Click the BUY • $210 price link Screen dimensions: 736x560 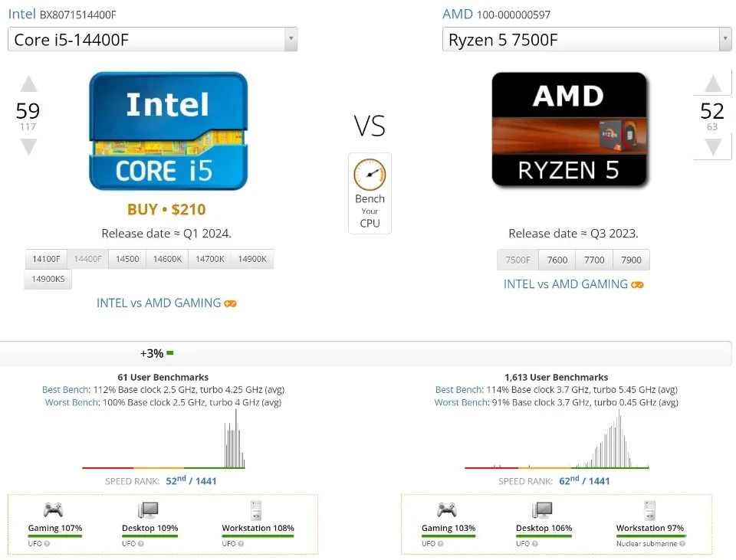[x=167, y=208]
